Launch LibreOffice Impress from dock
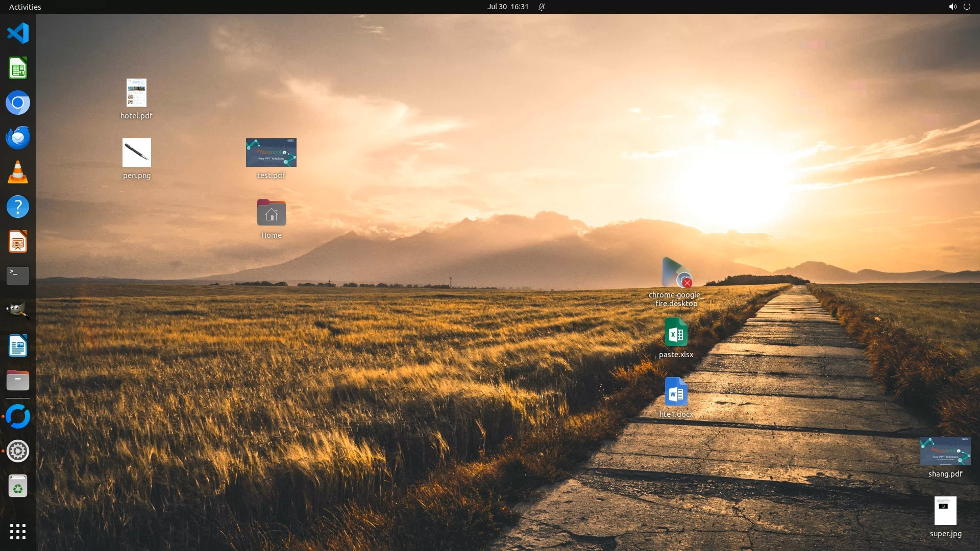The image size is (980, 551). [18, 242]
